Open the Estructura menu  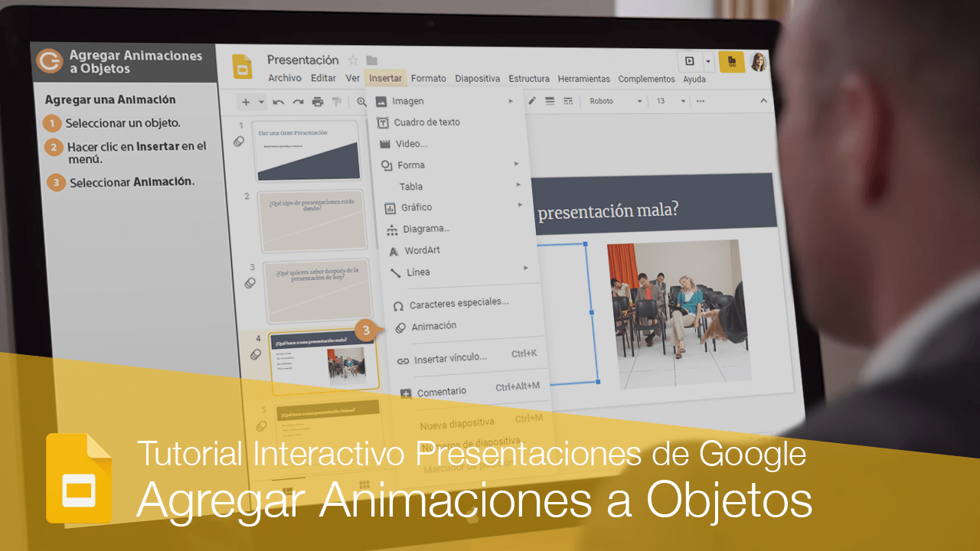pos(529,78)
